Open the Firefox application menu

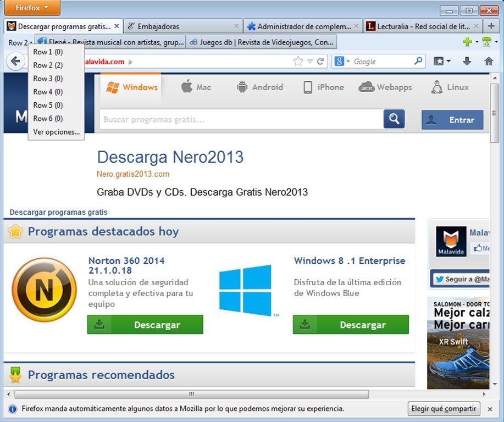[x=32, y=8]
